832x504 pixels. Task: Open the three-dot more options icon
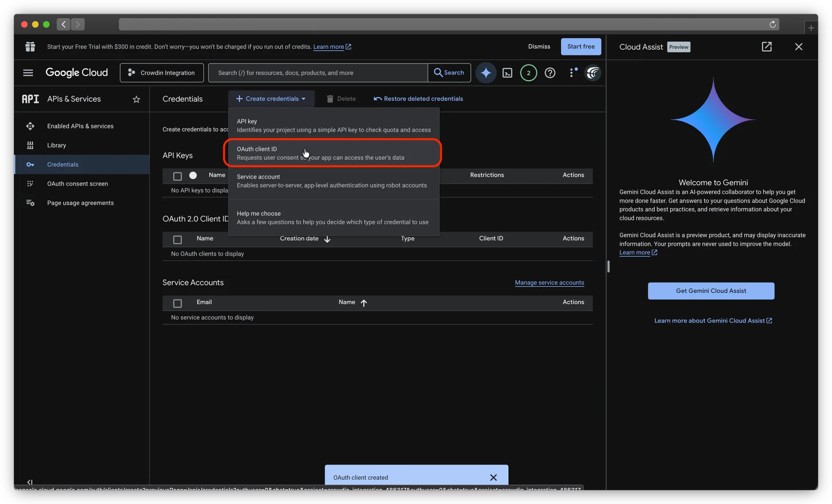[x=572, y=73]
